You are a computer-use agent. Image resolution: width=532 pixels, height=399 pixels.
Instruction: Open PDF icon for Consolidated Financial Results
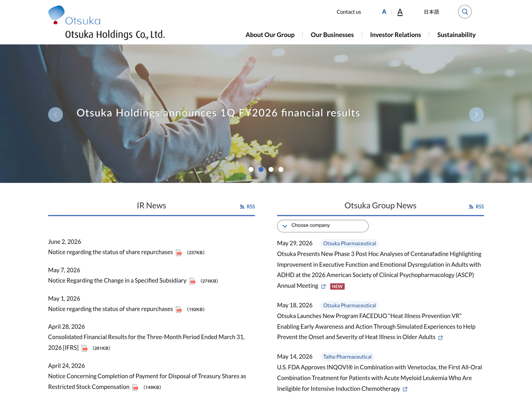coord(84,348)
